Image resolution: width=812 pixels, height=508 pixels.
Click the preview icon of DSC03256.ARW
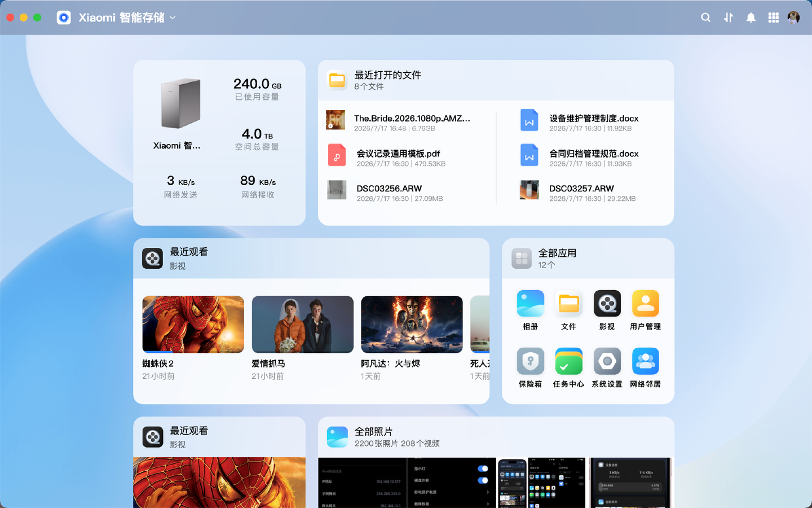tap(337, 190)
